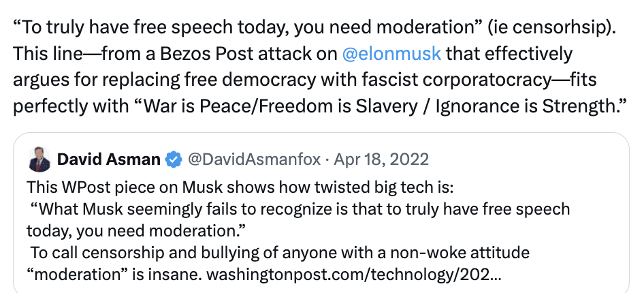Click the David Asman display name
The height and width of the screenshot is (293, 644).
[109, 160]
